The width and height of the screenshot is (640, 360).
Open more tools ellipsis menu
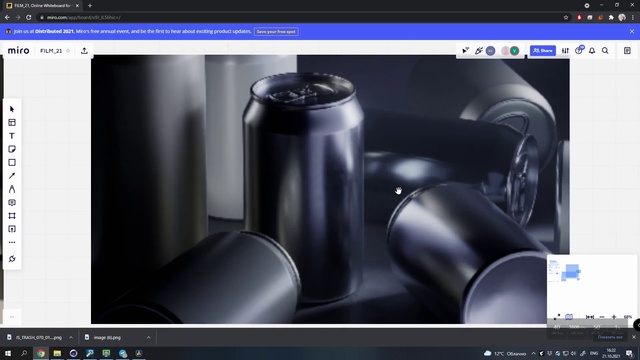point(12,242)
